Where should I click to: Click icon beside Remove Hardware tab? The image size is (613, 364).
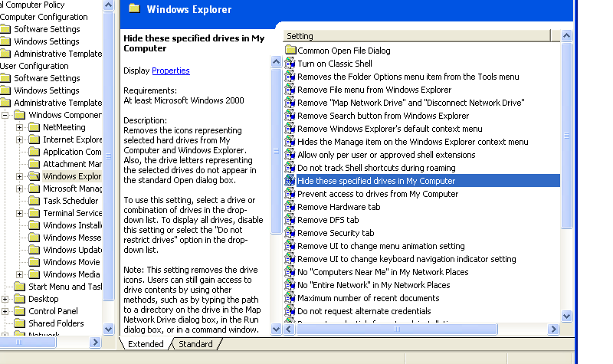point(290,207)
